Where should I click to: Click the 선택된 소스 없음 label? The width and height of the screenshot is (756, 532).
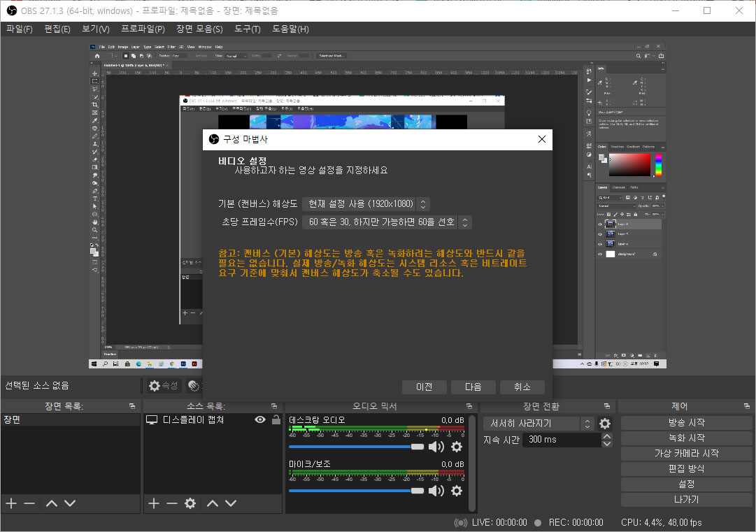[x=37, y=385]
